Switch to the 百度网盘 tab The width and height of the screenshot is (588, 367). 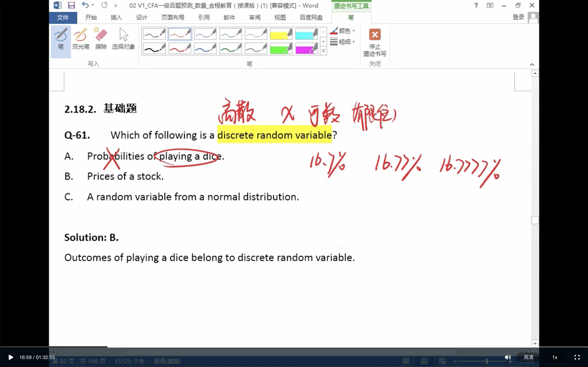coord(311,17)
